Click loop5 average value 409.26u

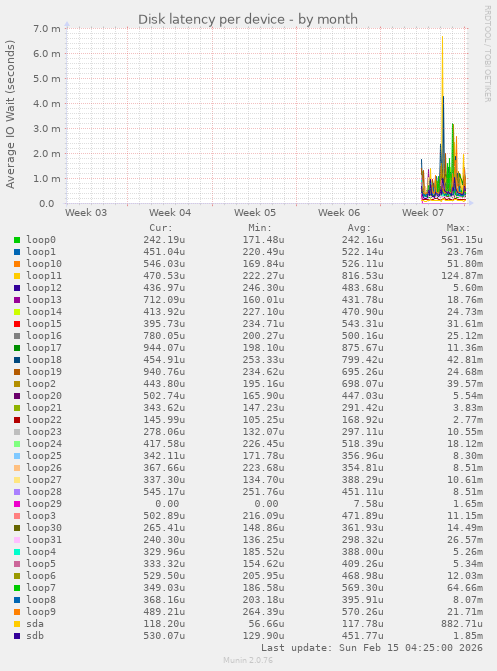coord(363,564)
